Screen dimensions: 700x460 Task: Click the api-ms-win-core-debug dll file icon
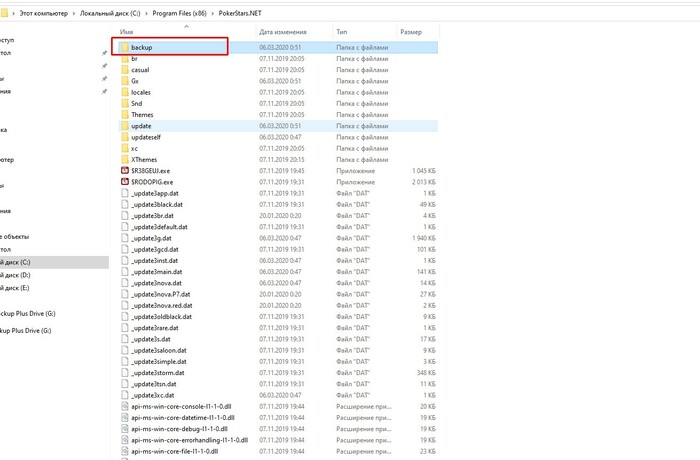tap(125, 429)
